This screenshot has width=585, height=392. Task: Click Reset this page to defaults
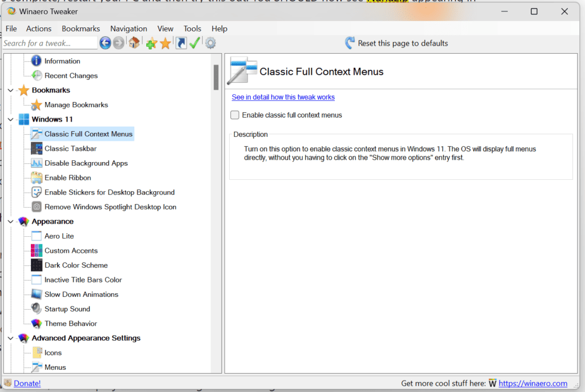pyautogui.click(x=396, y=43)
